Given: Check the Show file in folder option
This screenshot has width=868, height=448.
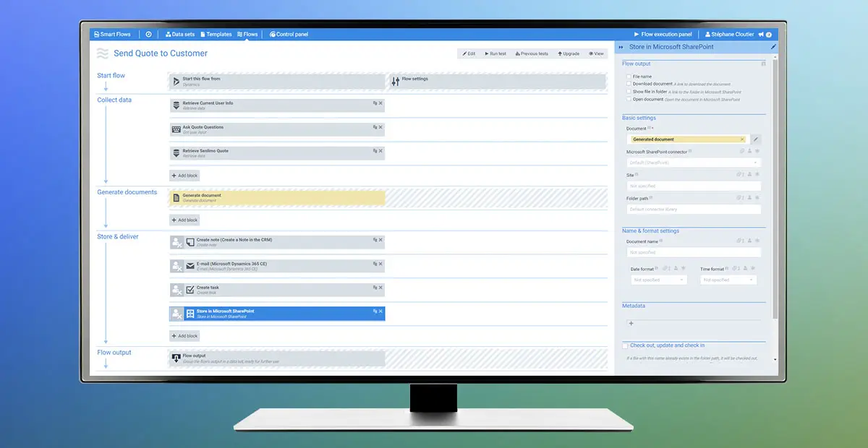Looking at the screenshot, I should (629, 91).
